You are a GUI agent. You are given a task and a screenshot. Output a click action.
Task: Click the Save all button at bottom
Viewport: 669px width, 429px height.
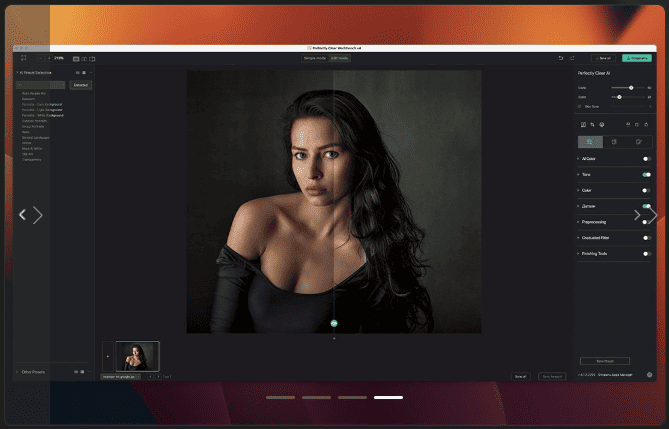click(x=521, y=376)
